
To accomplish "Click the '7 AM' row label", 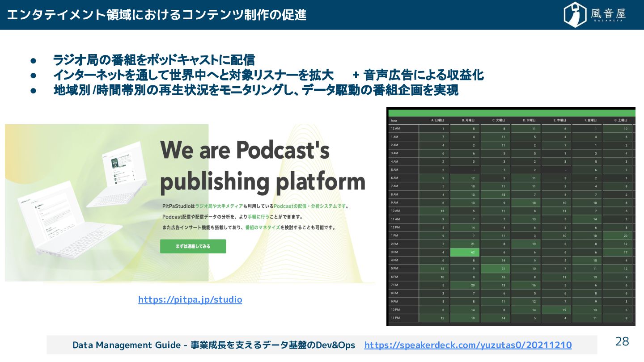I will 394,186.
